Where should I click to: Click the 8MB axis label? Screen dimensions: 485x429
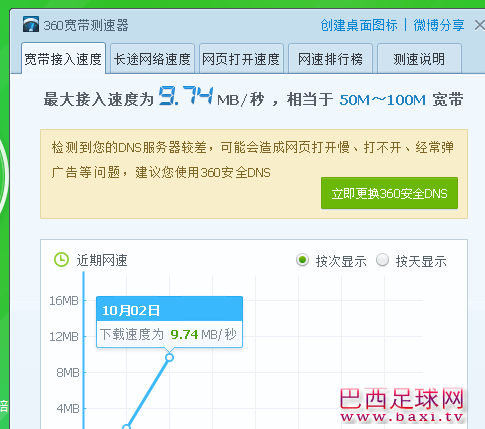(x=68, y=372)
